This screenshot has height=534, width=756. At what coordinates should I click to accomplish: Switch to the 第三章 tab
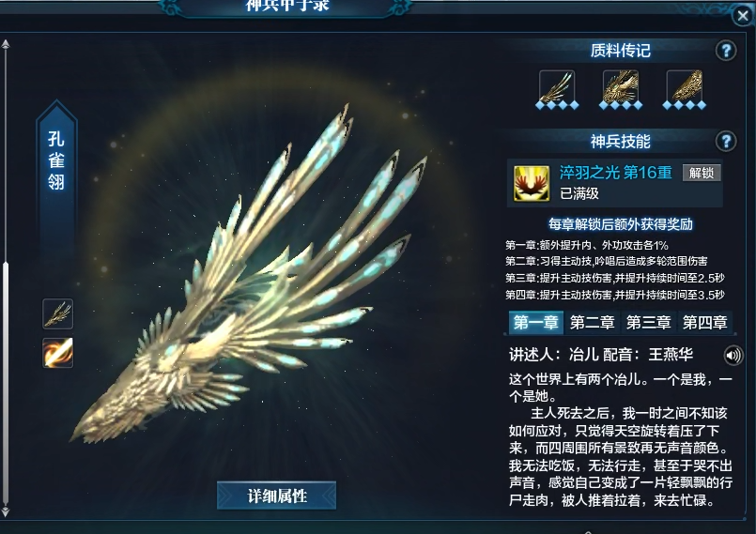click(649, 322)
